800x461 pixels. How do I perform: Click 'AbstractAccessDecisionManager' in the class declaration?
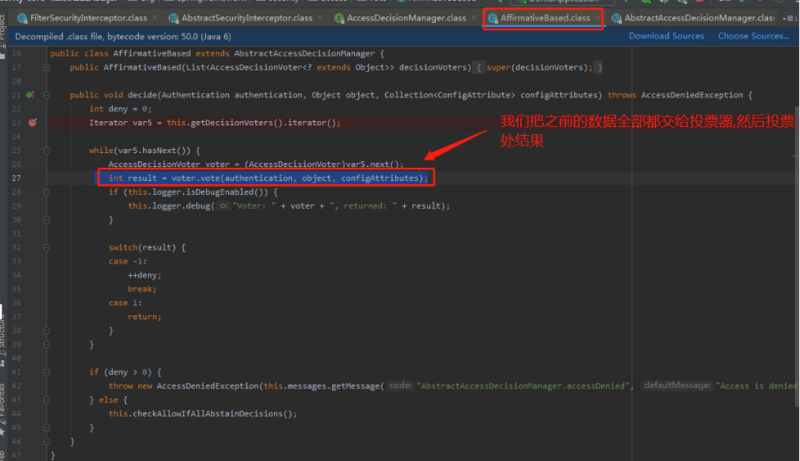(x=304, y=54)
